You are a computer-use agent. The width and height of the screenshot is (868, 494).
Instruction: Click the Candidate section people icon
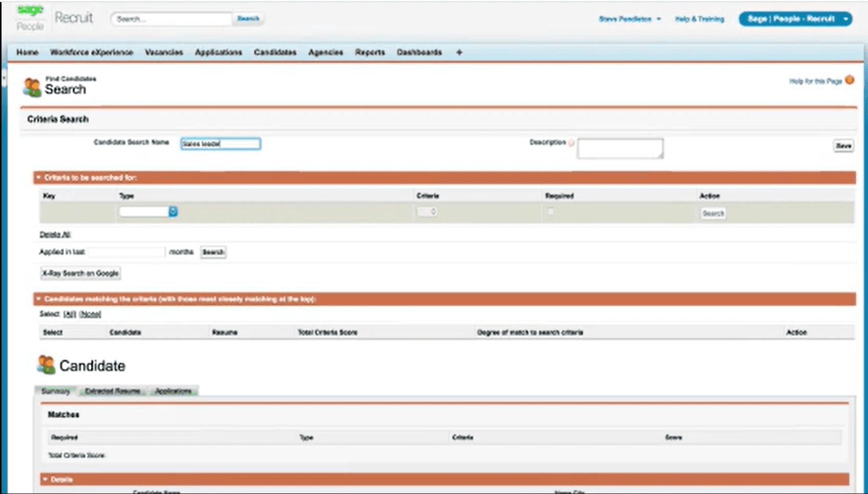(x=46, y=365)
